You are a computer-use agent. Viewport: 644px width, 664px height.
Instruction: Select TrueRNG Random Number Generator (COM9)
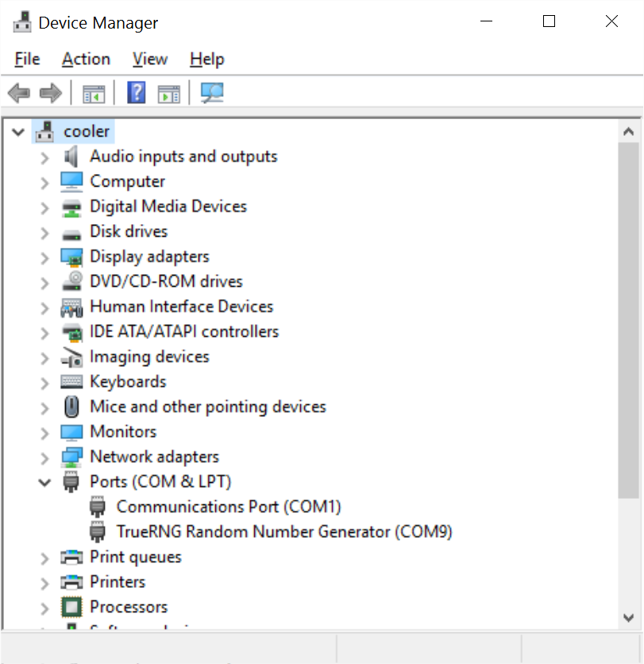point(284,531)
